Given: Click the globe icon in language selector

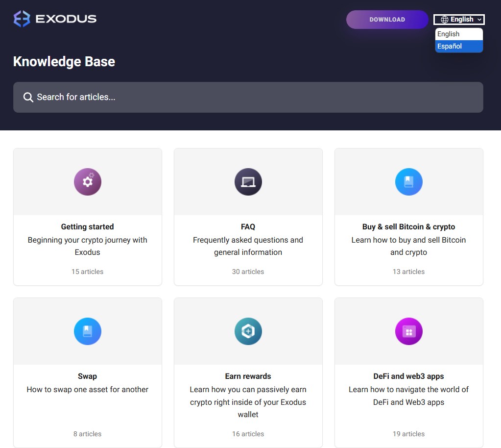Looking at the screenshot, I should click(x=445, y=20).
